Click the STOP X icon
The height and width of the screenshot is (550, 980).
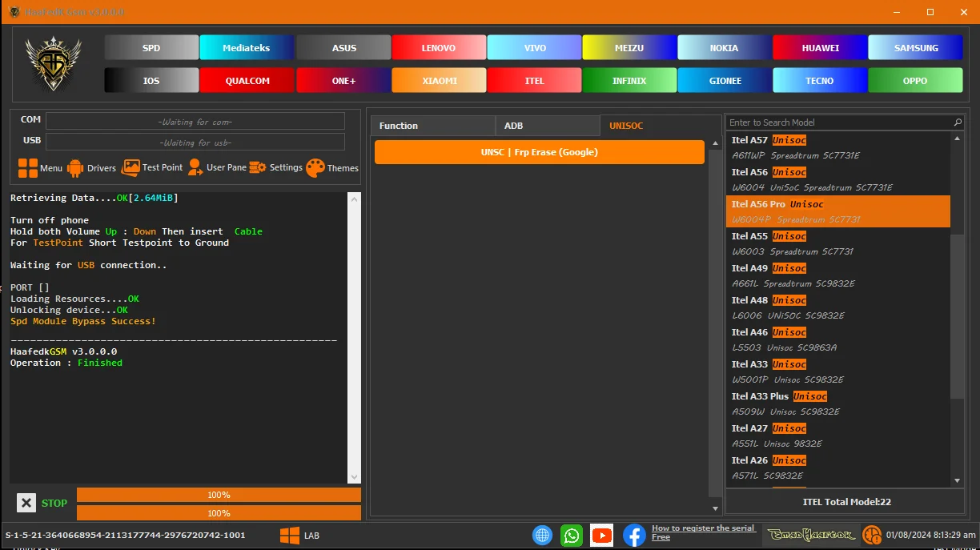26,503
